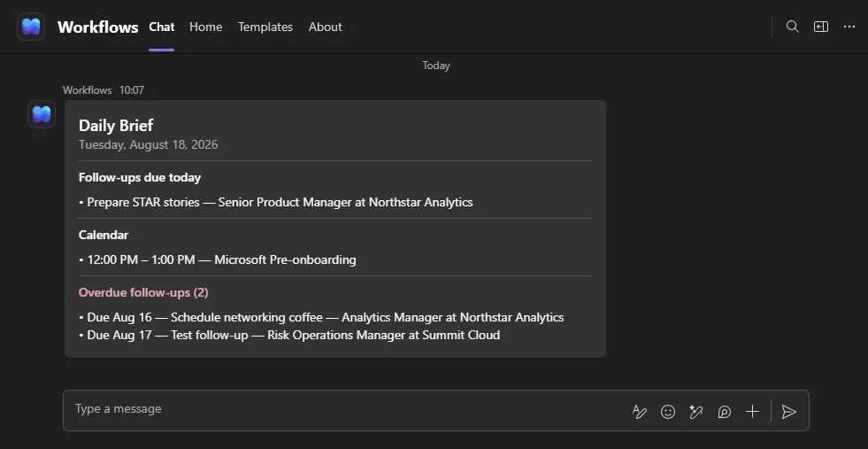This screenshot has height=449, width=868.
Task: Click the Copilot rewrite sparkle pen icon
Action: 695,411
